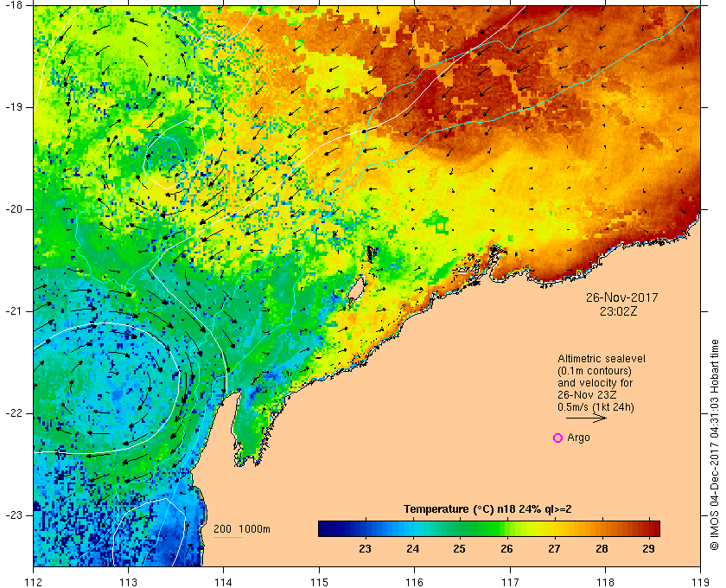
Task: Click the cyan depth contour legend line
Action: tap(228, 538)
